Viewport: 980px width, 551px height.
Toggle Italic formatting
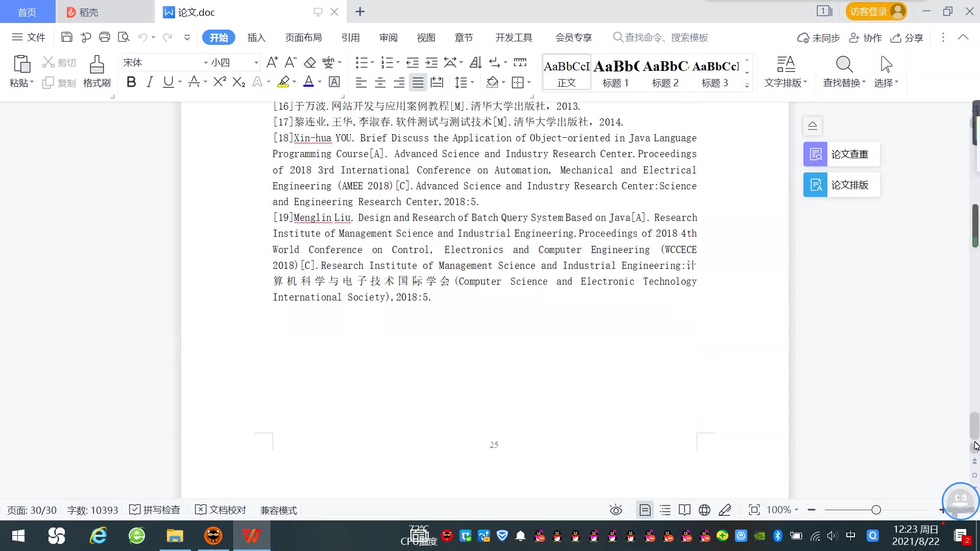tap(150, 82)
